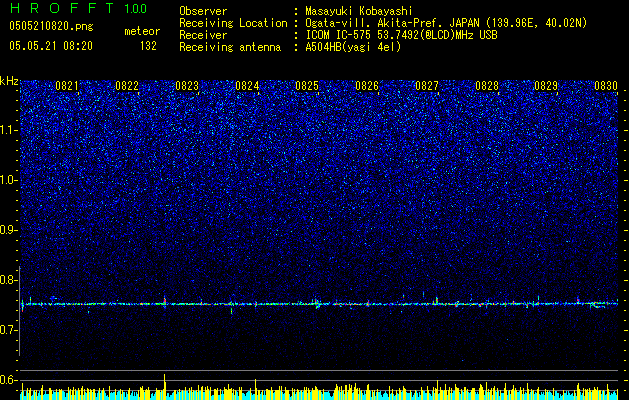Click the gray vertical range bar near 0.8 kHz

[x=20, y=311]
